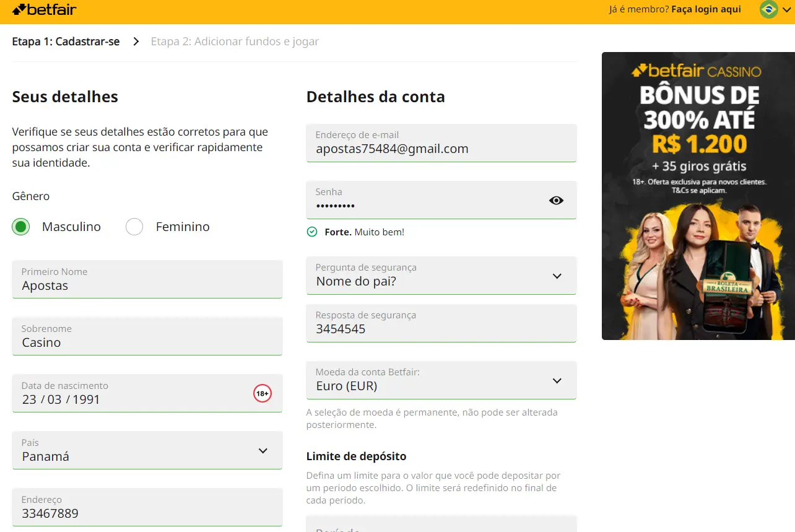The image size is (795, 532).
Task: Open the Moeda da conta Betfair dropdown
Action: point(441,380)
